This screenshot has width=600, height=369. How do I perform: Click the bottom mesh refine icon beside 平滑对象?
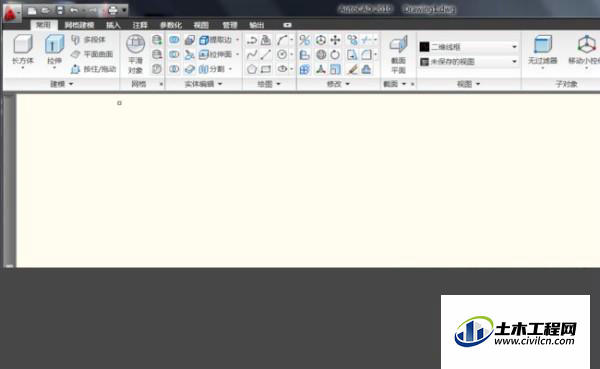coord(157,69)
